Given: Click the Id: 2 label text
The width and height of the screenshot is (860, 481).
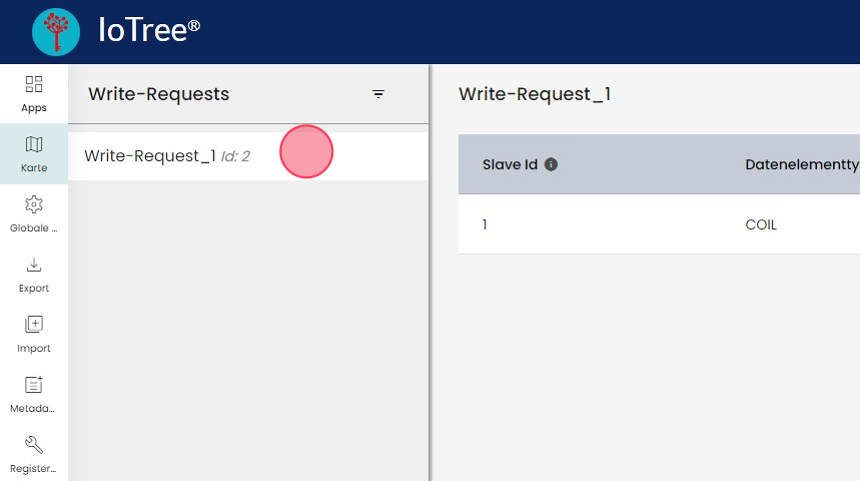Looking at the screenshot, I should [235, 156].
